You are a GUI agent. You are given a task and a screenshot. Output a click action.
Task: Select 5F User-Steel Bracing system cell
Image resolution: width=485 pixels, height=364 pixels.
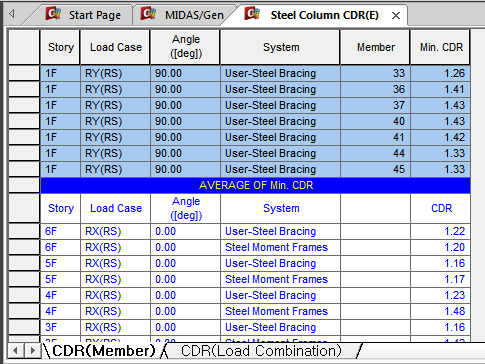281,263
